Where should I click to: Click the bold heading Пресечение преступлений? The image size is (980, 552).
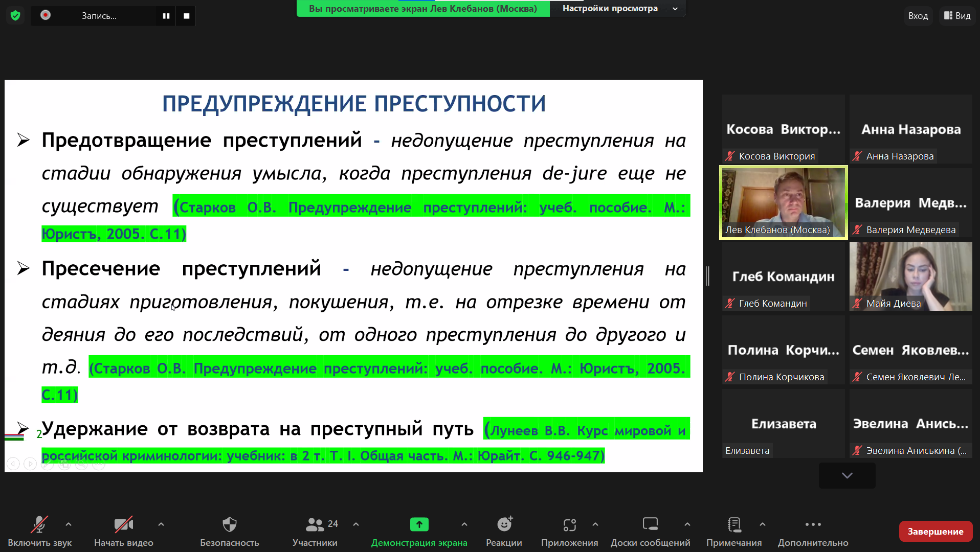coord(181,268)
